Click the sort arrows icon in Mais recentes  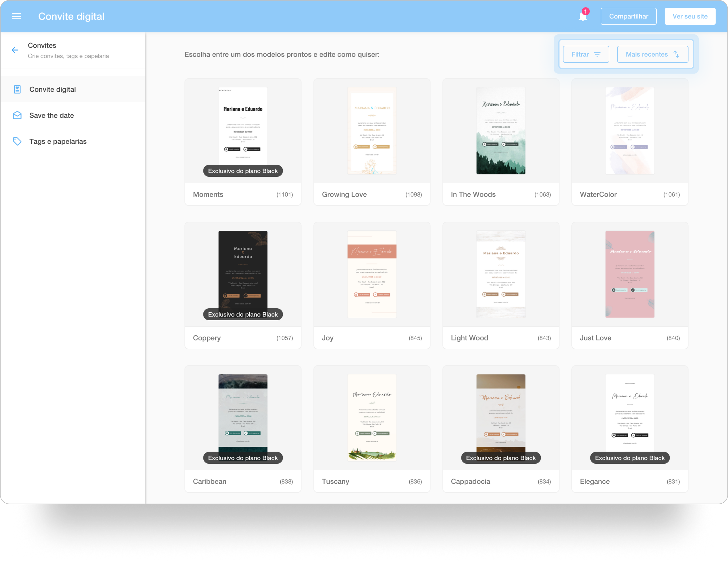coord(676,54)
